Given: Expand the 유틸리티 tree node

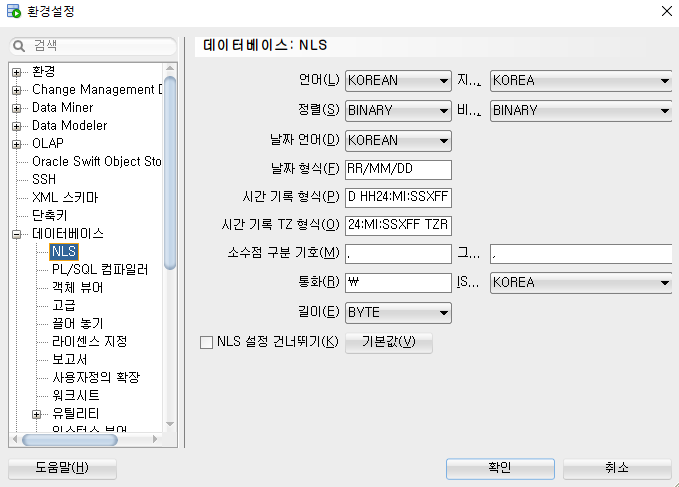Looking at the screenshot, I should (36, 414).
